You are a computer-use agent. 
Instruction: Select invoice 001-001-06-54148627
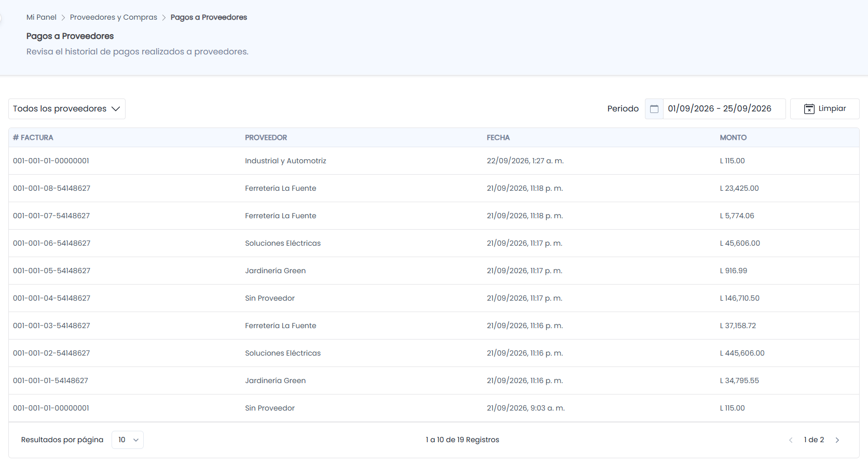[51, 243]
